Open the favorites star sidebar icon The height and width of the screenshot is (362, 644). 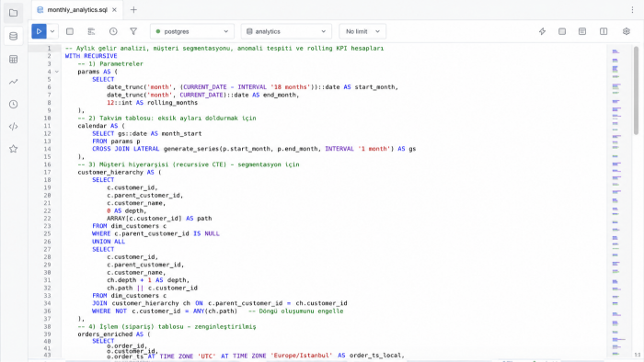13,149
